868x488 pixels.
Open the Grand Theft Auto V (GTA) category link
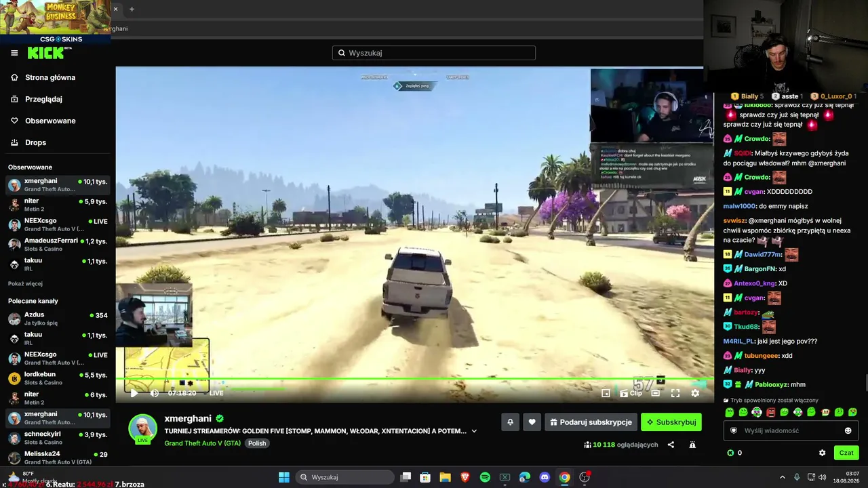pos(203,443)
